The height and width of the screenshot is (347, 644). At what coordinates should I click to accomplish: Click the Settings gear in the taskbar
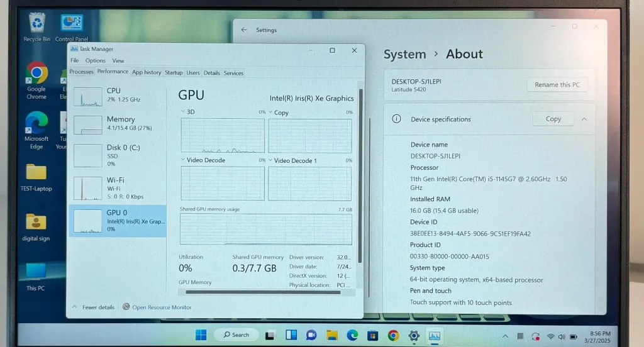pyautogui.click(x=413, y=335)
